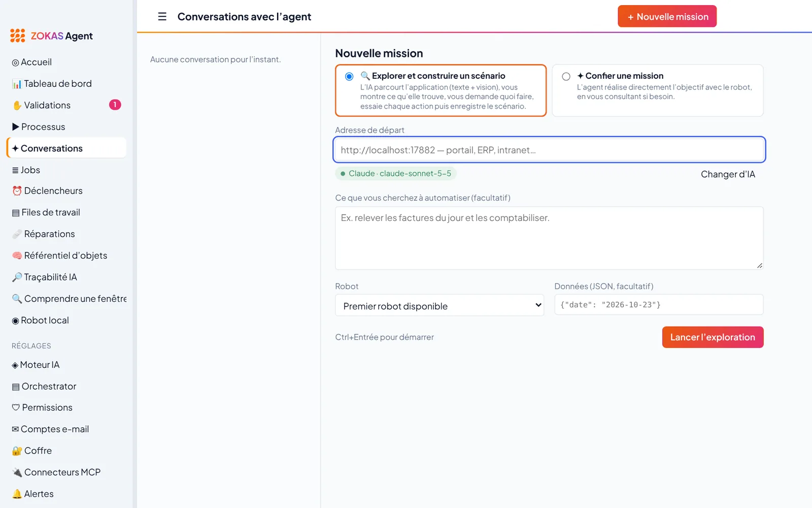
Task: Open Comprendre une fenêtre tool
Action: 66,299
